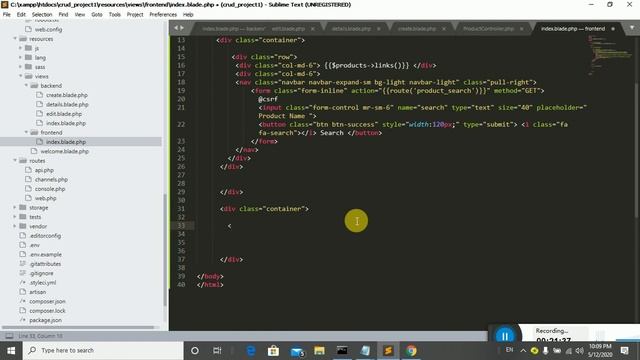The width and height of the screenshot is (640, 360).
Task: Expand the sass folder
Action: (20, 67)
